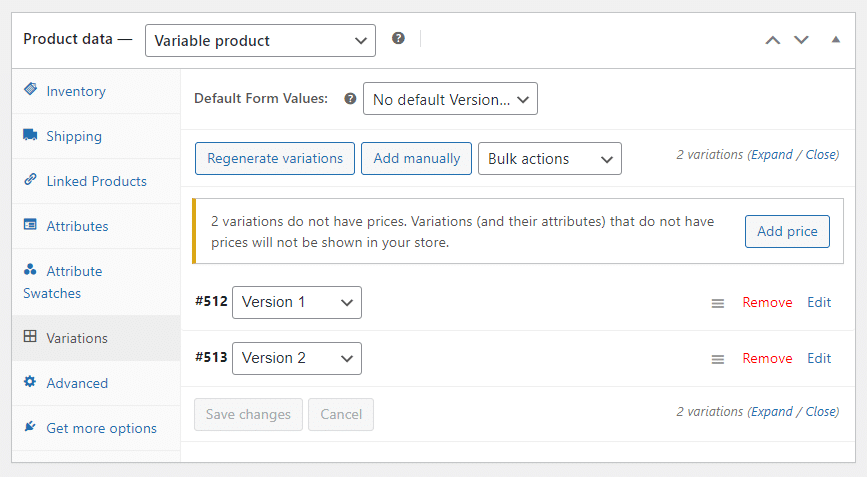Move Product data panel up

coord(772,40)
